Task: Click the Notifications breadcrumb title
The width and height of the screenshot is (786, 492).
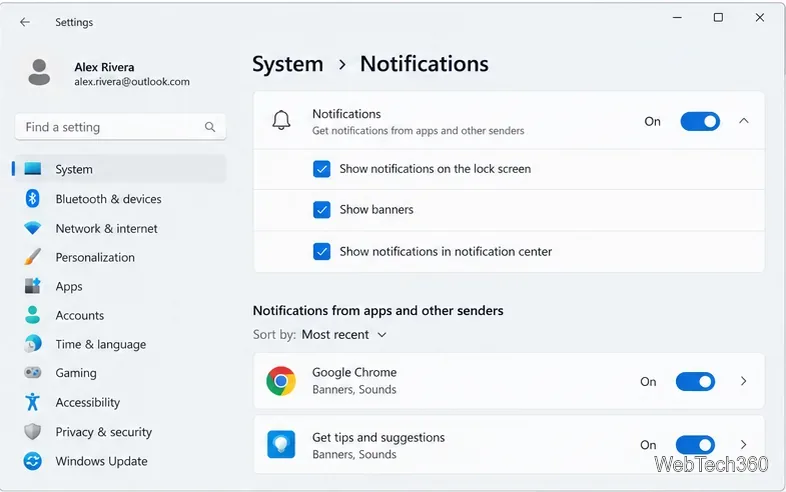Action: pyautogui.click(x=424, y=64)
